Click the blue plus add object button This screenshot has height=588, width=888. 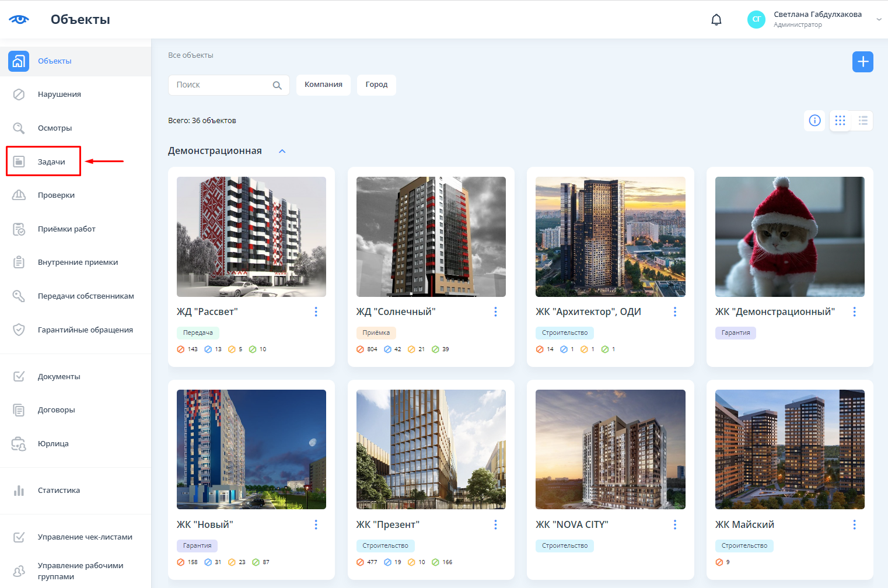[x=862, y=62]
